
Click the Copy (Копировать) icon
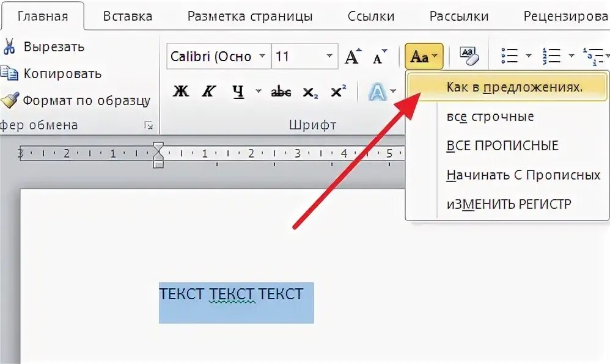11,73
